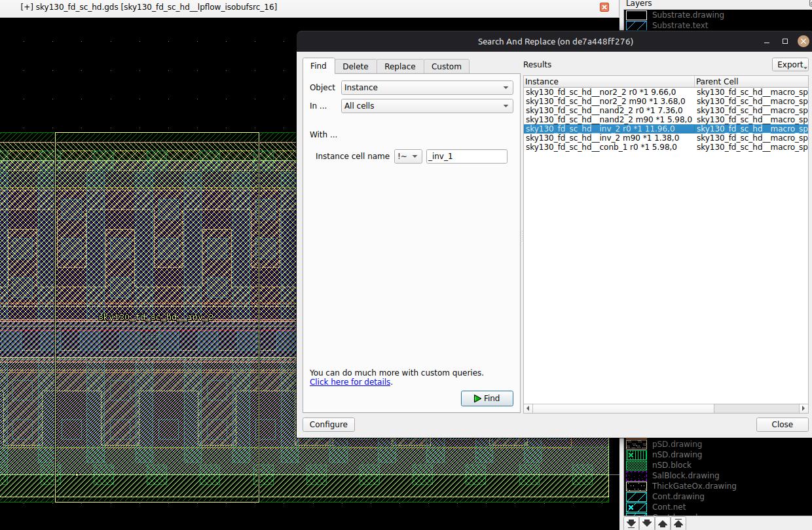Switch to the Replace tab
Screen dimensions: 812x530
399,67
